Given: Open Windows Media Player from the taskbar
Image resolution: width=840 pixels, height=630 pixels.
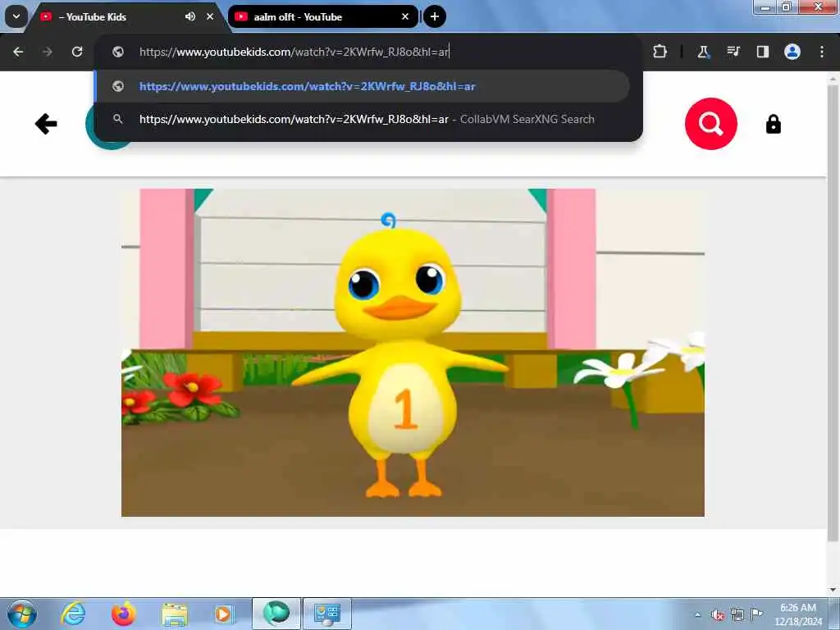Looking at the screenshot, I should (223, 614).
